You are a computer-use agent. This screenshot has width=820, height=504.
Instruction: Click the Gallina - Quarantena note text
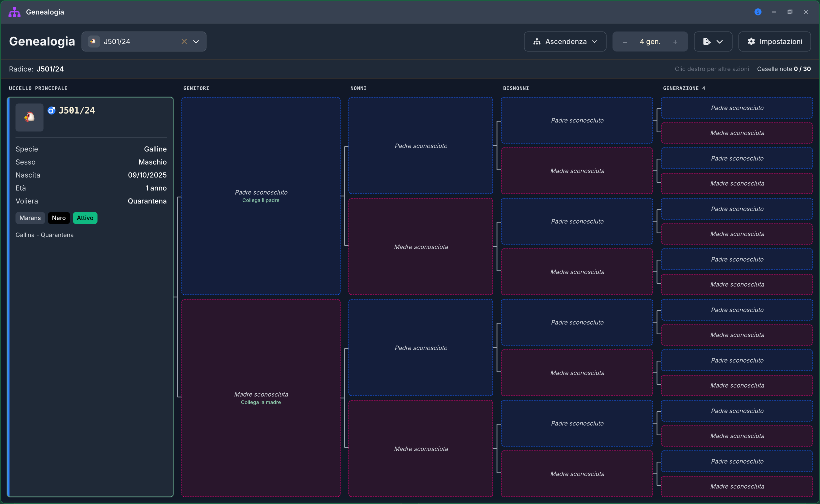pyautogui.click(x=44, y=235)
